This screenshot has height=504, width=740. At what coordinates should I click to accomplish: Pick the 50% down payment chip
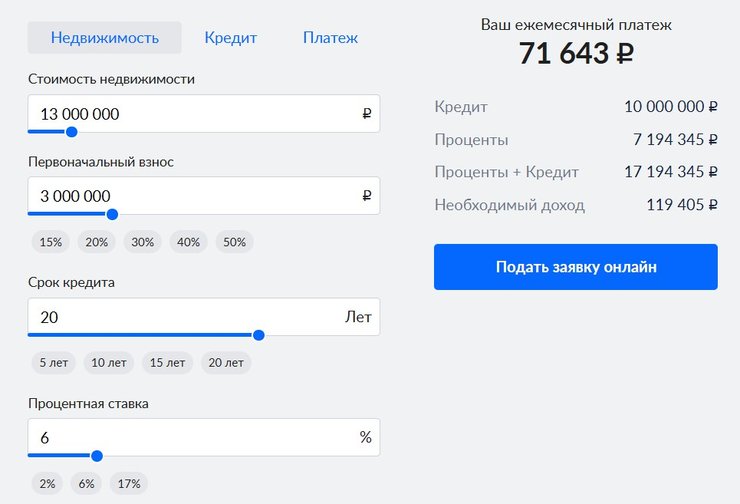pyautogui.click(x=235, y=242)
